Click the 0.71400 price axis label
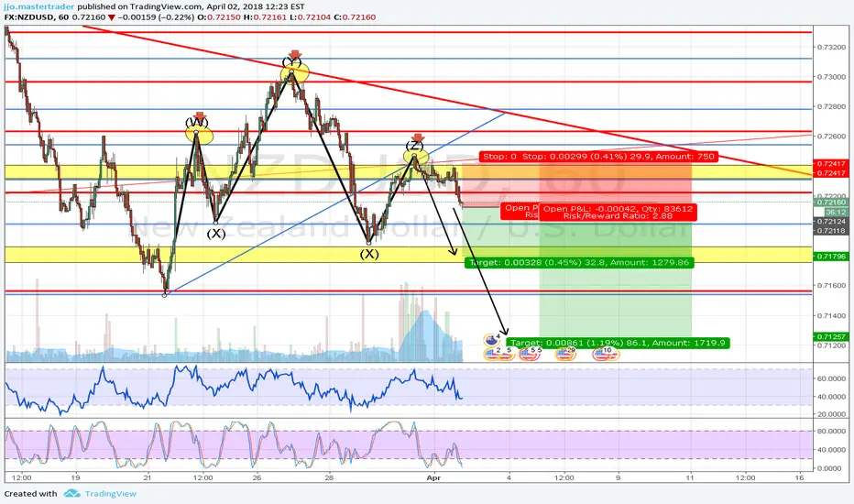 830,315
